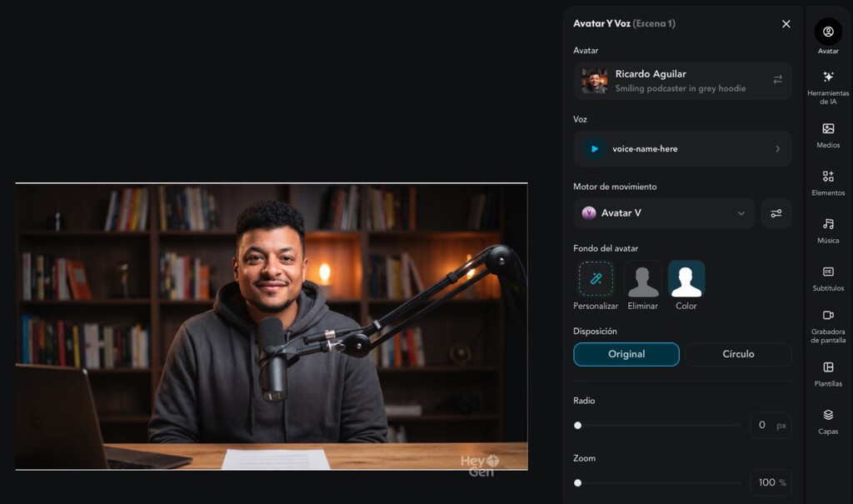Open the Capas sidebar panel
The width and height of the screenshot is (853, 504).
tap(828, 421)
